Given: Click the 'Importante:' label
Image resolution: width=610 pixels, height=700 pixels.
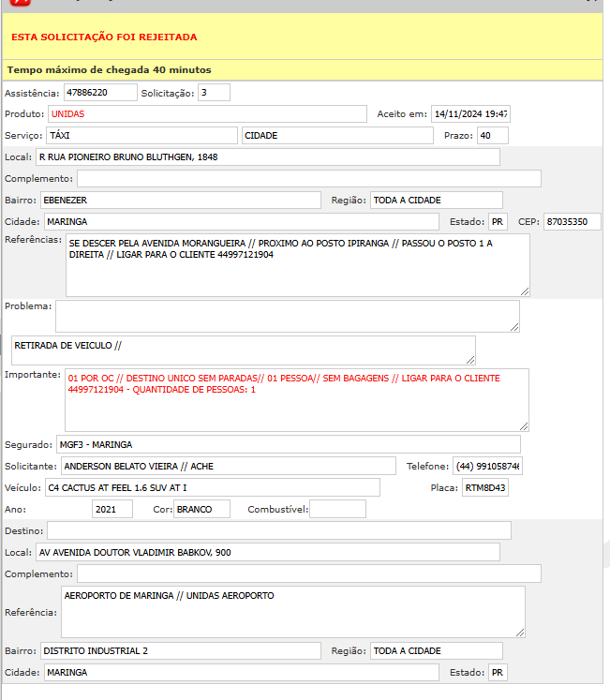Looking at the screenshot, I should [x=33, y=375].
